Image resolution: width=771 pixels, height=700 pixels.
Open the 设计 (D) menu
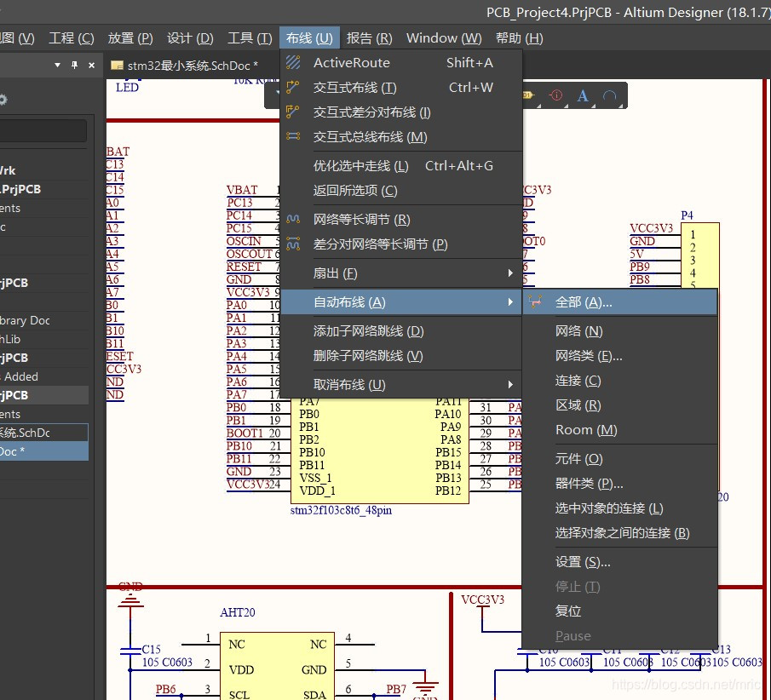pos(190,37)
